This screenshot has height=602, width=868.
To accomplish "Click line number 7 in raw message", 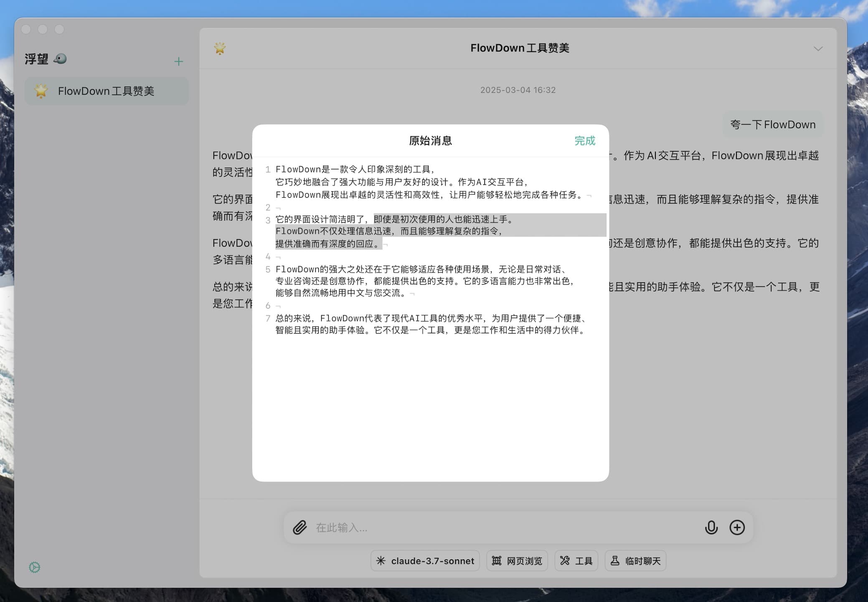I will tap(268, 319).
